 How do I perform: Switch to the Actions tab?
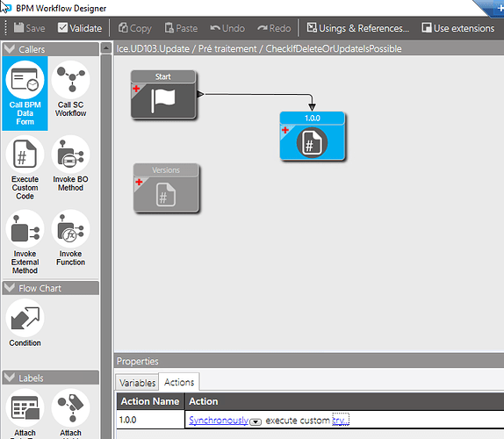tap(179, 382)
